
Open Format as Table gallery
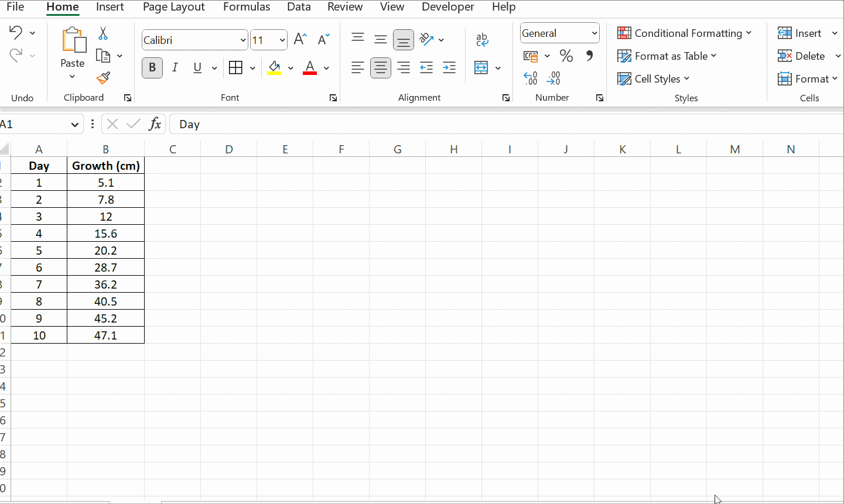[x=667, y=56]
